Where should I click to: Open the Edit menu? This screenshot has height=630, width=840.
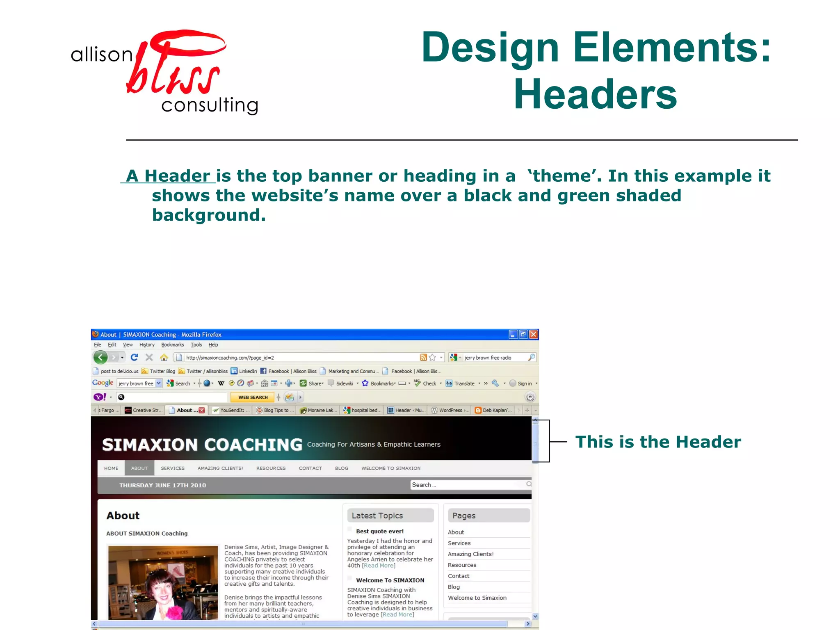tap(112, 345)
